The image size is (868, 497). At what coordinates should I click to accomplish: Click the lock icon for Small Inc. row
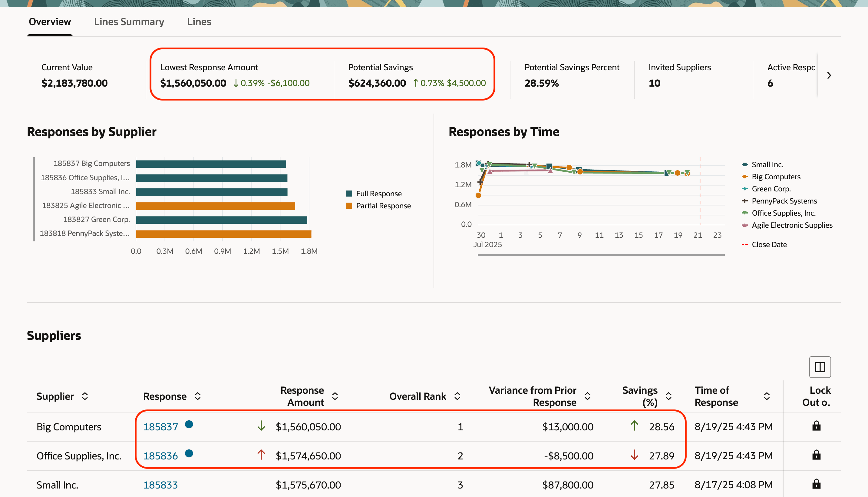click(816, 484)
